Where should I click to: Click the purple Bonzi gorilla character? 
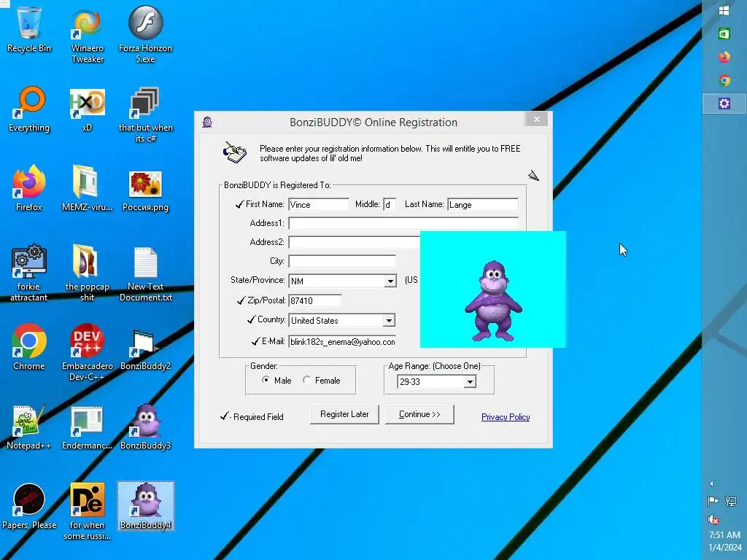point(494,301)
